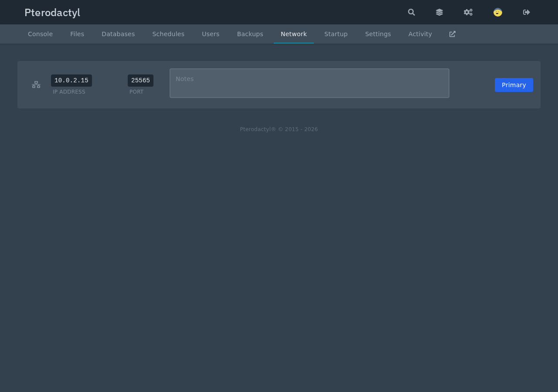Switch to the Console tab
The width and height of the screenshot is (558, 392).
(40, 34)
